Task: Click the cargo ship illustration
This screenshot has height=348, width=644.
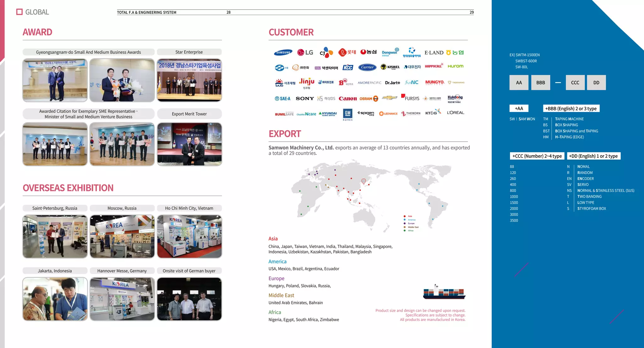Action: click(x=444, y=292)
